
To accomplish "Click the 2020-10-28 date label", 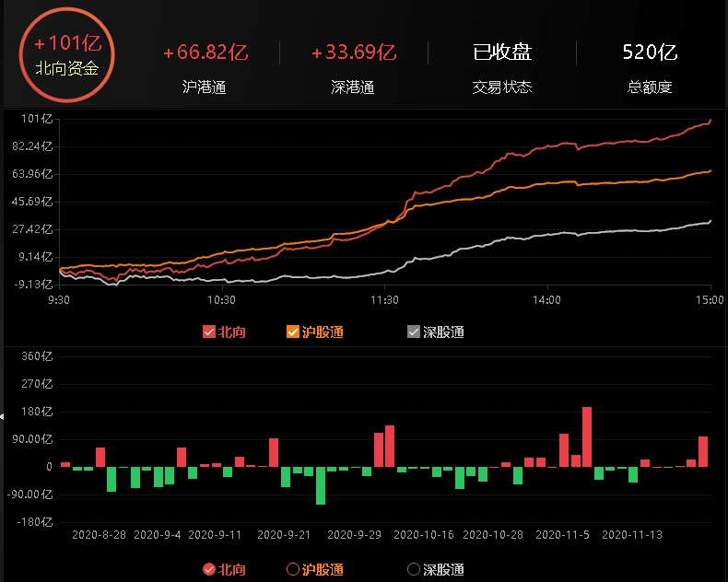I will point(493,535).
